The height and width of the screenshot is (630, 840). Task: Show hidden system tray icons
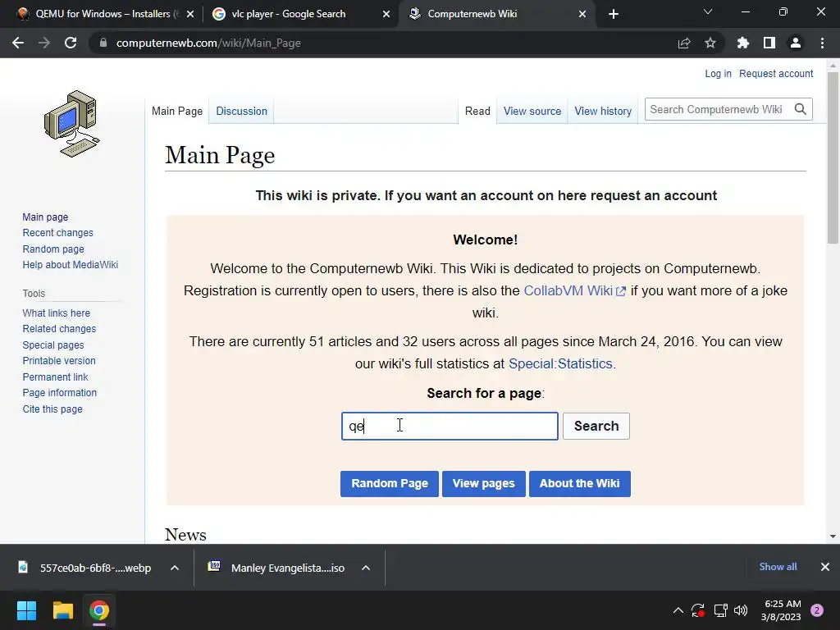[x=678, y=610]
